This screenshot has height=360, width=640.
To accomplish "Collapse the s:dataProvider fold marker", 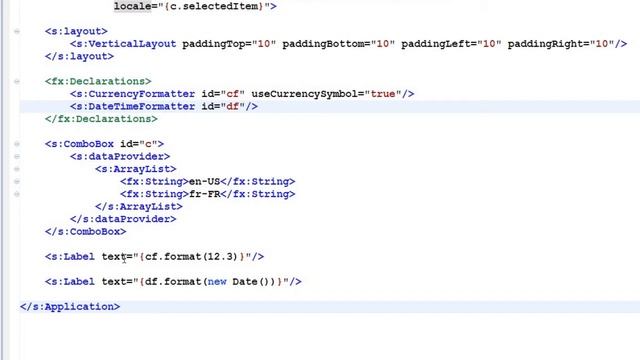I will tap(17, 156).
